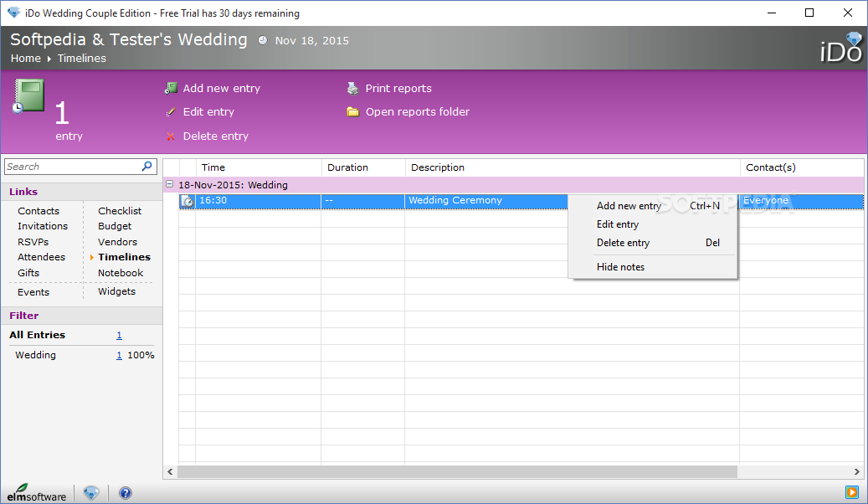868x504 pixels.
Task: Open the Checklist link
Action: coord(120,211)
